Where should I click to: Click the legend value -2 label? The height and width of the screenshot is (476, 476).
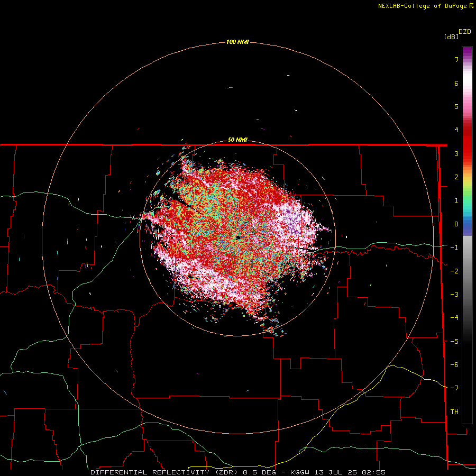pos(454,271)
